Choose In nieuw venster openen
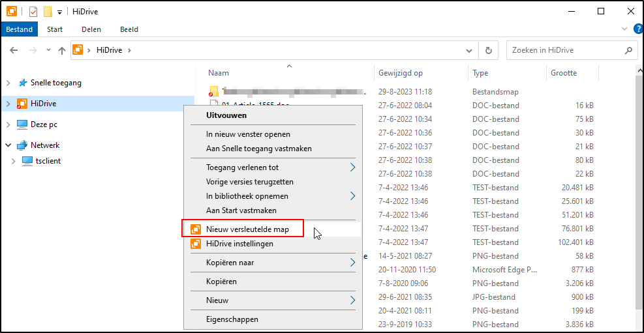The height and width of the screenshot is (333, 644). click(x=273, y=134)
